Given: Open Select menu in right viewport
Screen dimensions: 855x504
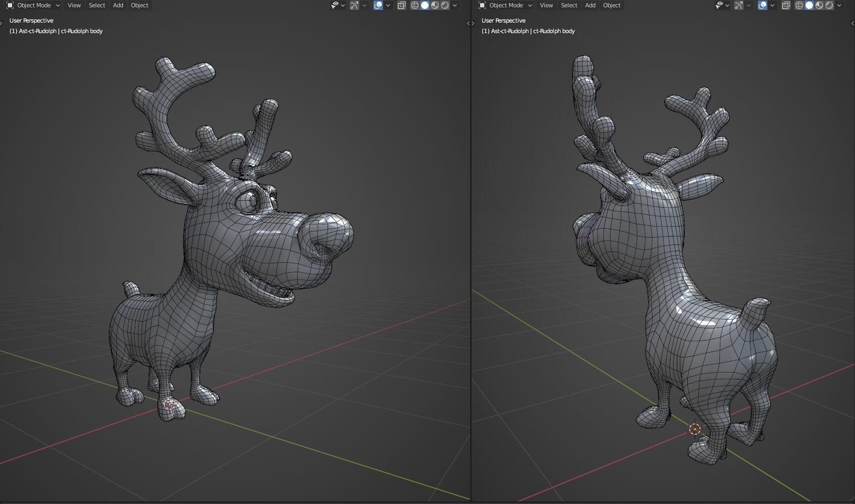Looking at the screenshot, I should click(x=569, y=5).
